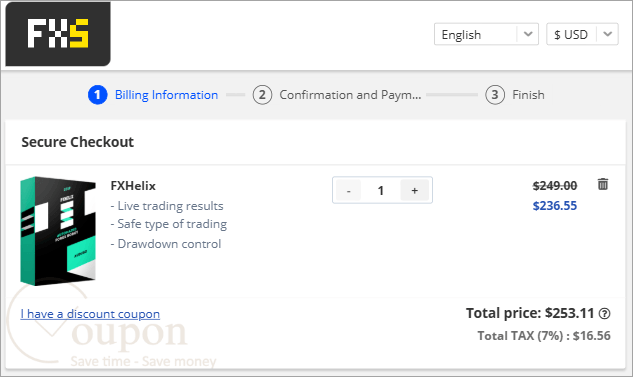This screenshot has width=633, height=377.
Task: Open the $ USD currency dropdown
Action: point(582,34)
